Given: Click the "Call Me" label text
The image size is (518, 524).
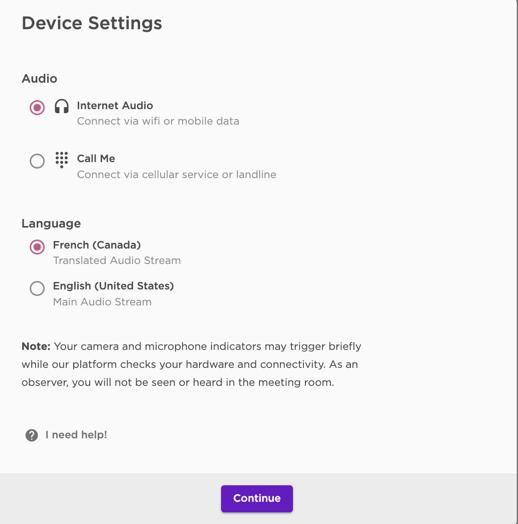Looking at the screenshot, I should [x=96, y=158].
